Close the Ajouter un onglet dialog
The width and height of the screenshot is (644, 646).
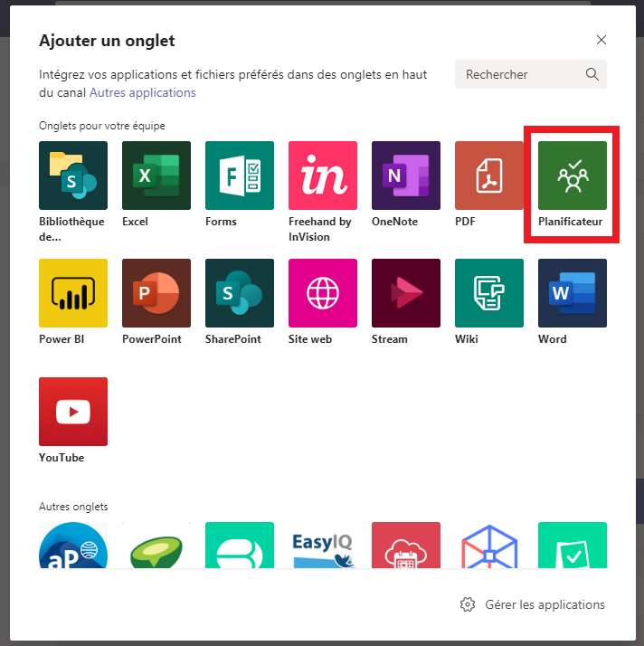(x=601, y=40)
